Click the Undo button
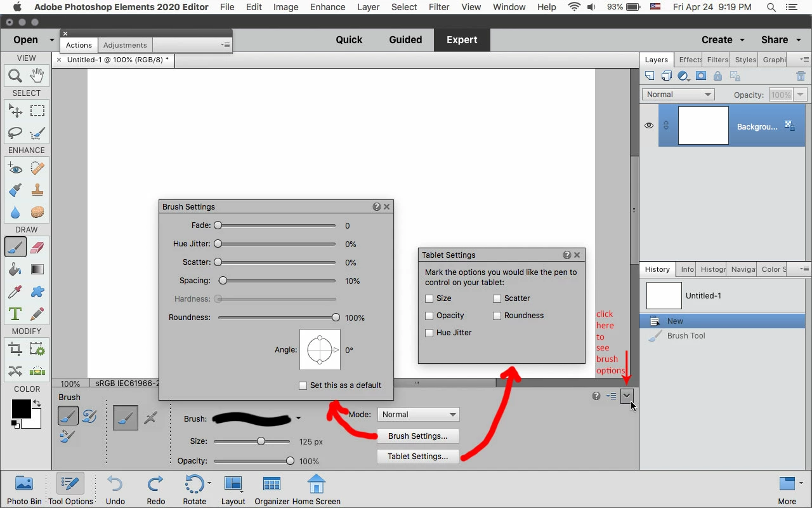Image resolution: width=812 pixels, height=508 pixels. [x=115, y=489]
